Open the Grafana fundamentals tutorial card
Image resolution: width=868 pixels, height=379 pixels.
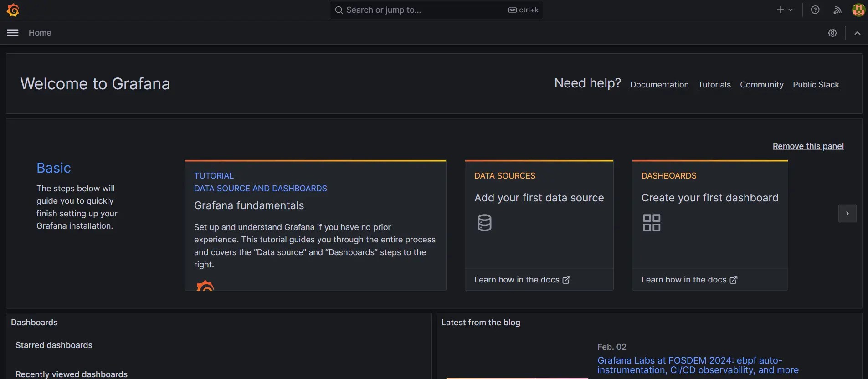click(315, 225)
